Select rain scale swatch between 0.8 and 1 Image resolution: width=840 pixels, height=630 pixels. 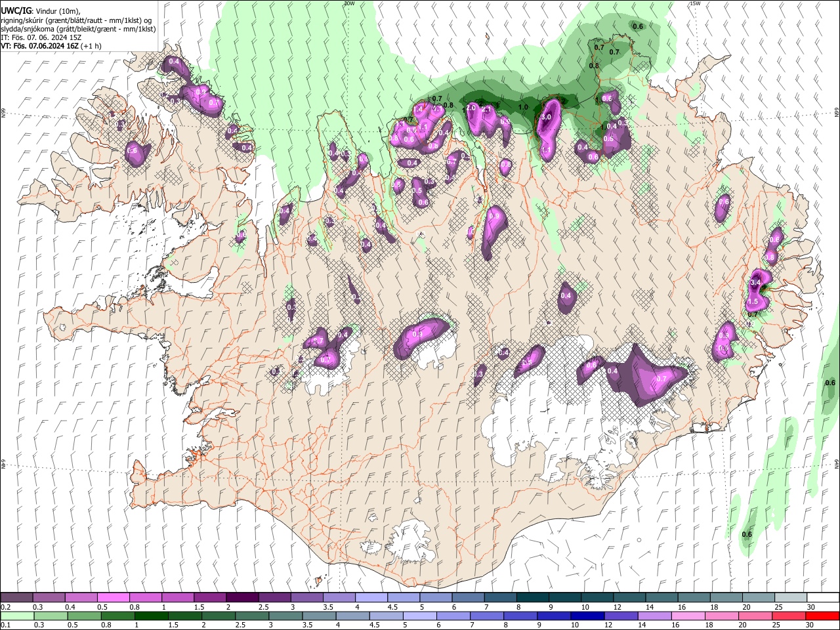tap(117, 616)
